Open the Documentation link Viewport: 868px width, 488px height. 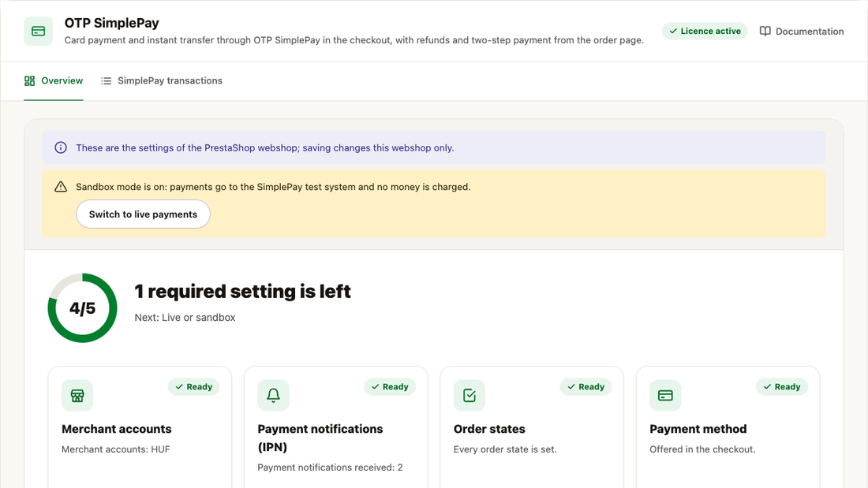coord(802,31)
